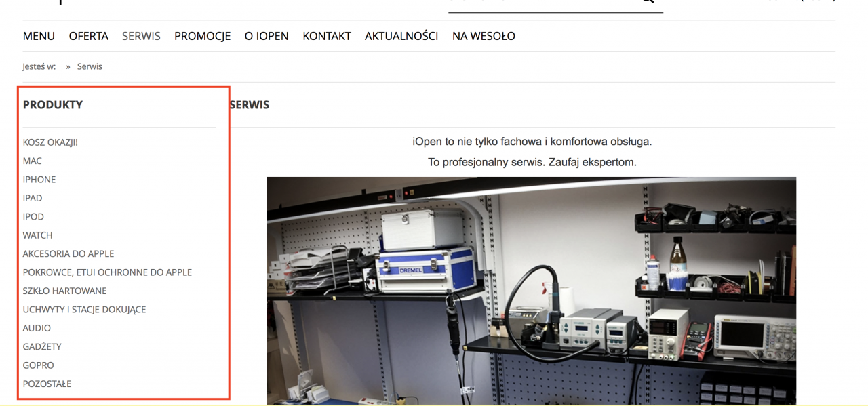
Task: Open AKTUALNOŚCI page
Action: click(x=401, y=36)
